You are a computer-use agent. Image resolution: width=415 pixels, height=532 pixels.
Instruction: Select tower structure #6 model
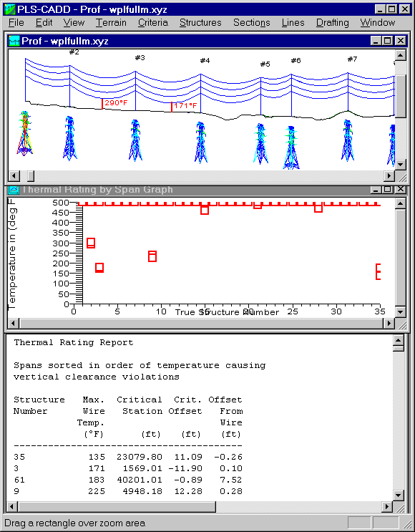[291, 147]
